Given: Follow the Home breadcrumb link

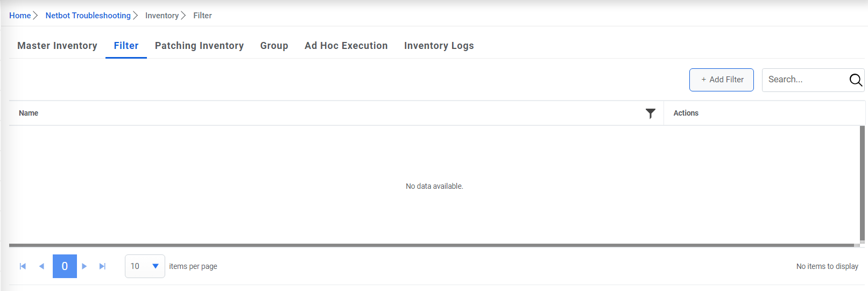Looking at the screenshot, I should click(x=20, y=16).
